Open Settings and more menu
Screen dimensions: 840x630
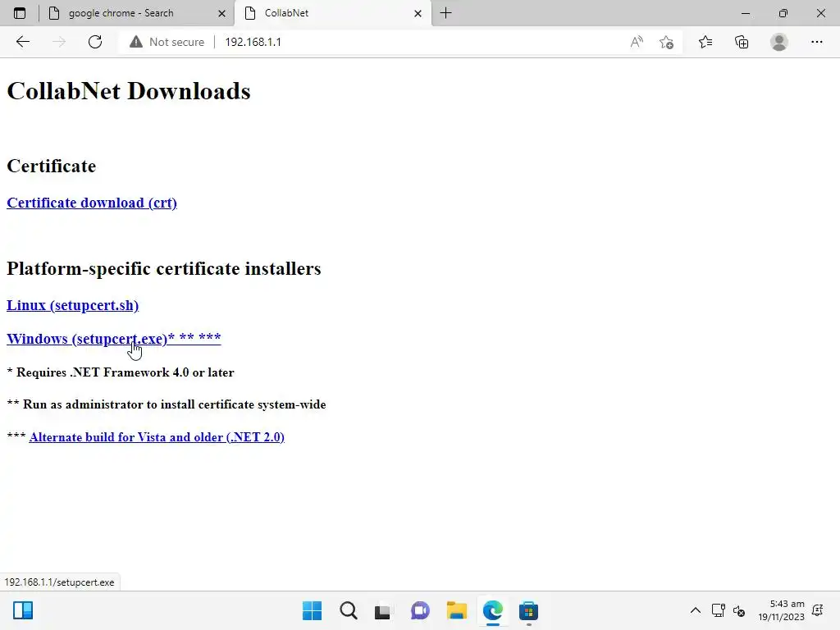[816, 42]
